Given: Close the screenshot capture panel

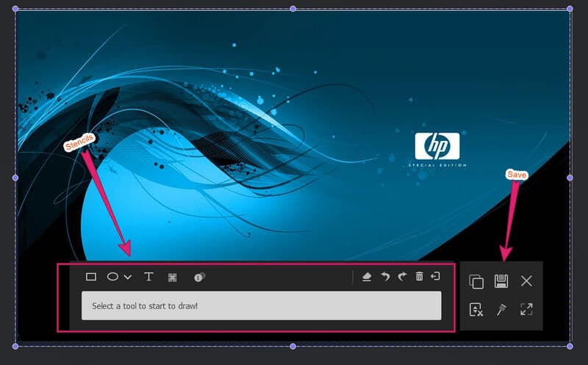Looking at the screenshot, I should [526, 281].
